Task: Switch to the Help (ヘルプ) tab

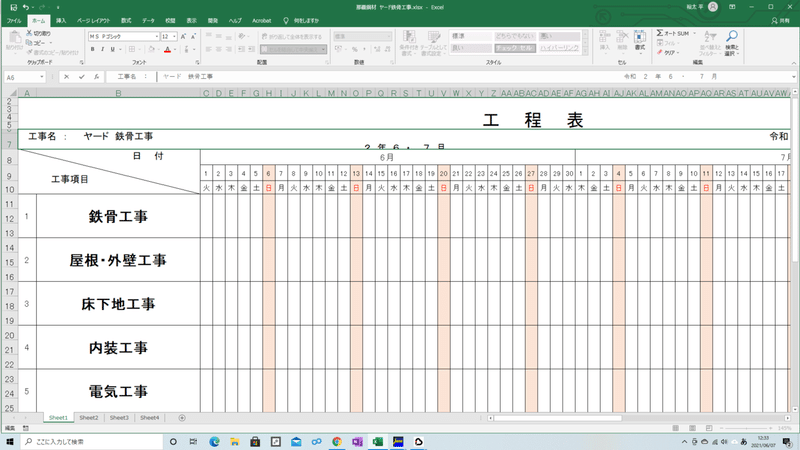Action: [x=235, y=21]
